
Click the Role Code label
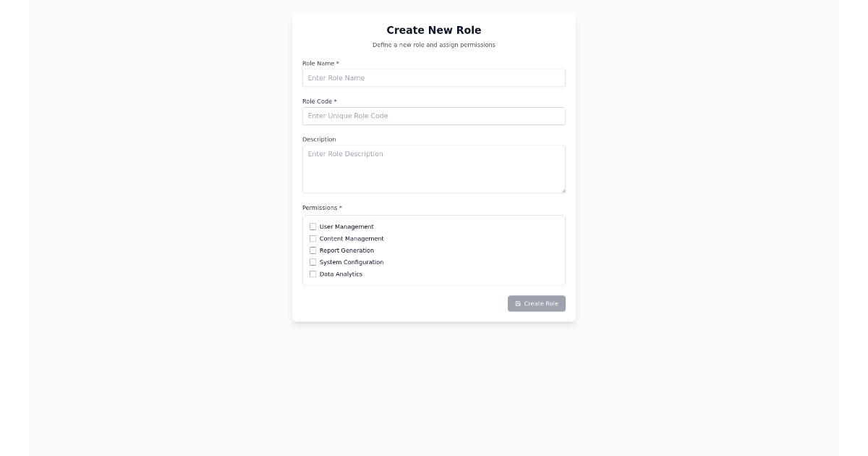319,101
